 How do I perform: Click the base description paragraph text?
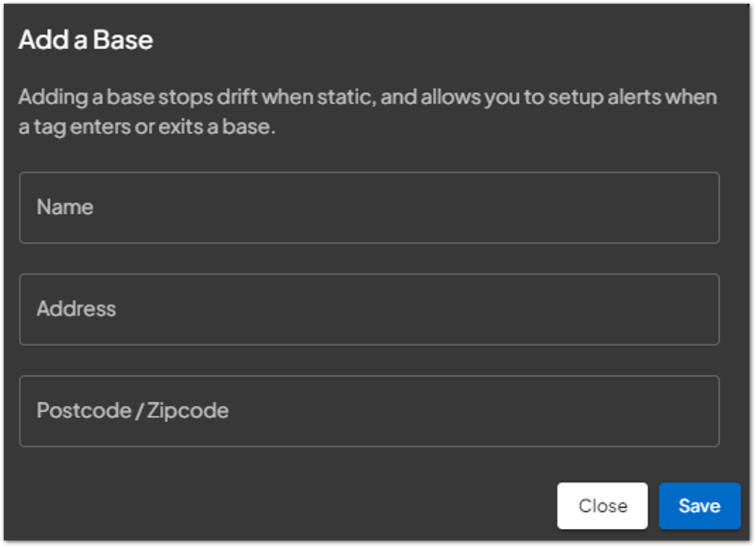point(367,112)
